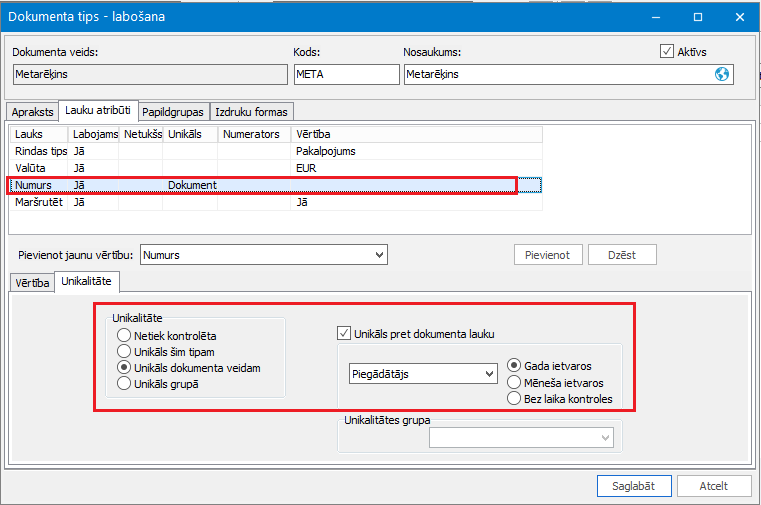761x505 pixels.
Task: Select Mēneša ietvaros radio button
Action: pyautogui.click(x=514, y=382)
